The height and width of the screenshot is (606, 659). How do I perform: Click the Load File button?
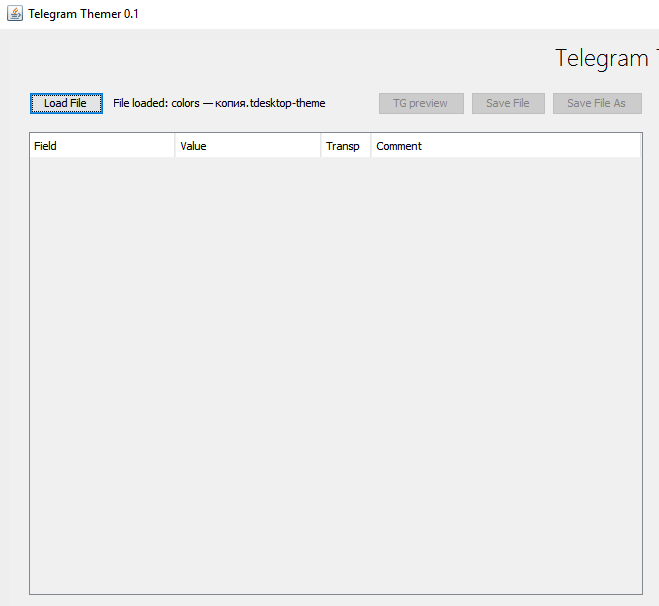tap(66, 103)
